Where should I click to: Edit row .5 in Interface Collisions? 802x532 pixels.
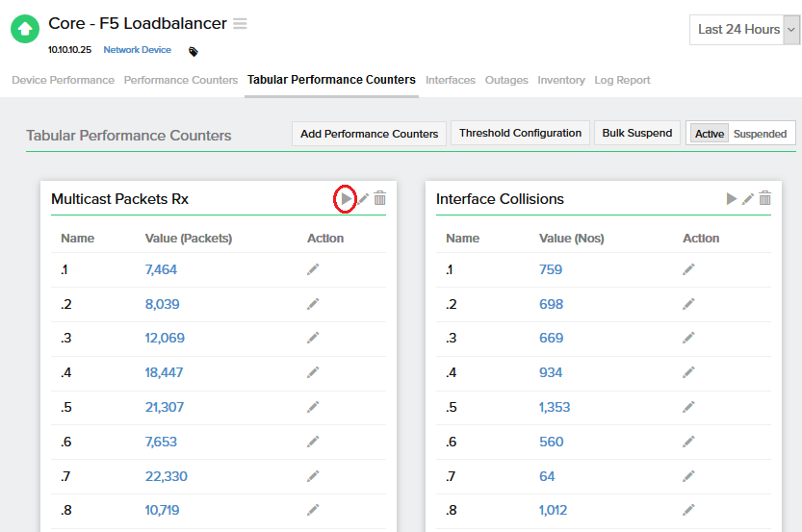(688, 407)
